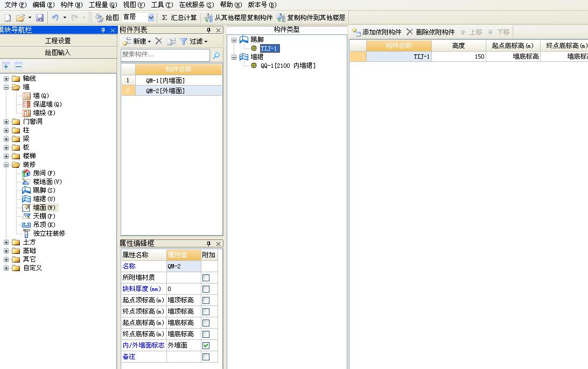Toggle 起点顶标高 附加 checkbox

206,300
